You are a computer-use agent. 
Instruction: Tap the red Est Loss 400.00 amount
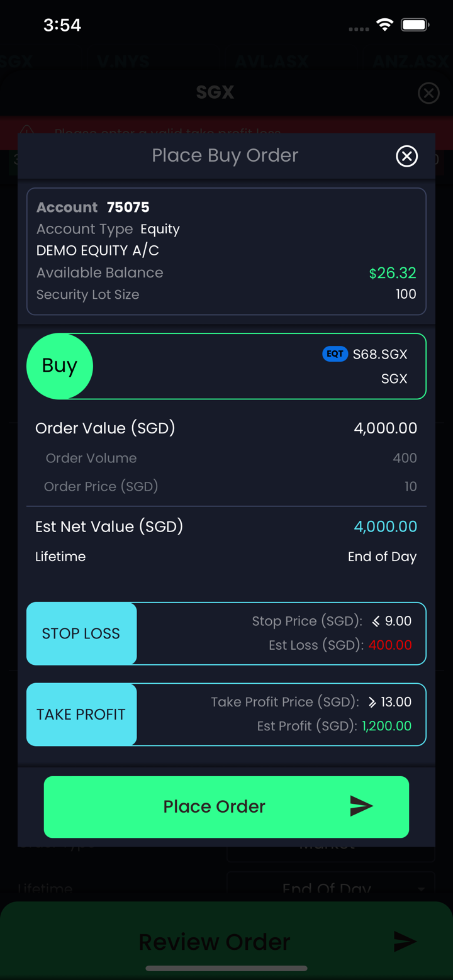(x=390, y=645)
